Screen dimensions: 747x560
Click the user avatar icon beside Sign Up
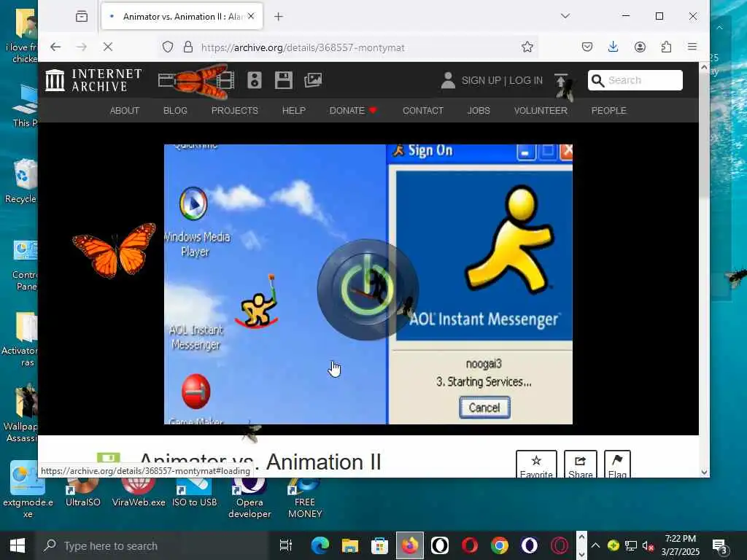(448, 80)
